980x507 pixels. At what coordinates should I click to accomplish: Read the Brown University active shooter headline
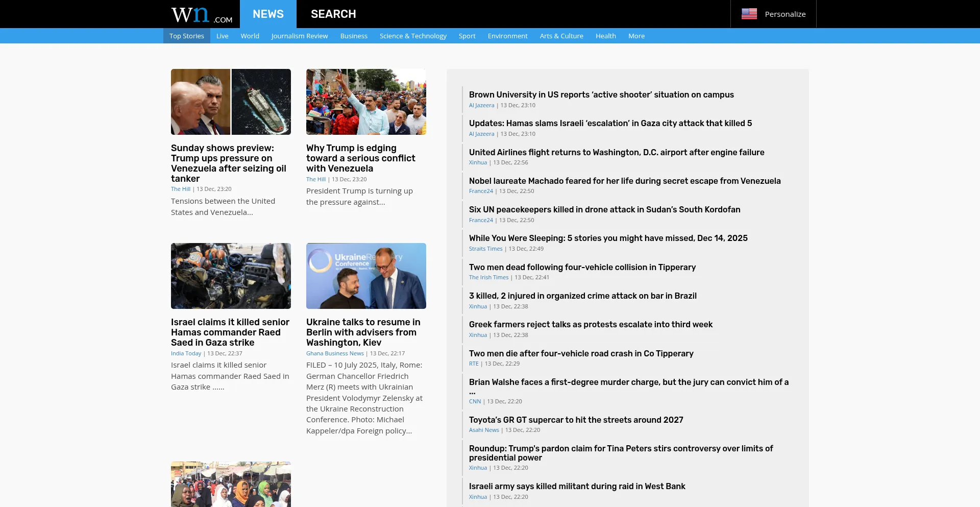coord(601,95)
